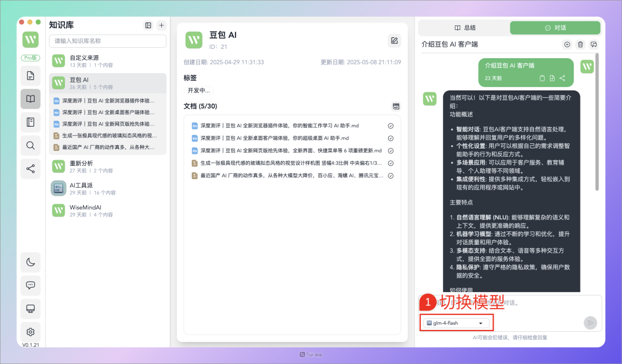622x364 pixels.
Task: Click status check for 桌面客户端体验 document
Action: click(x=390, y=138)
